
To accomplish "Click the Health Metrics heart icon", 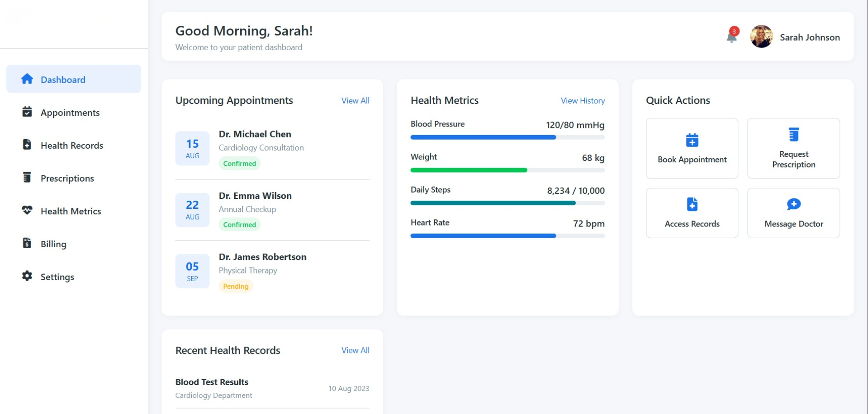I will pyautogui.click(x=27, y=210).
